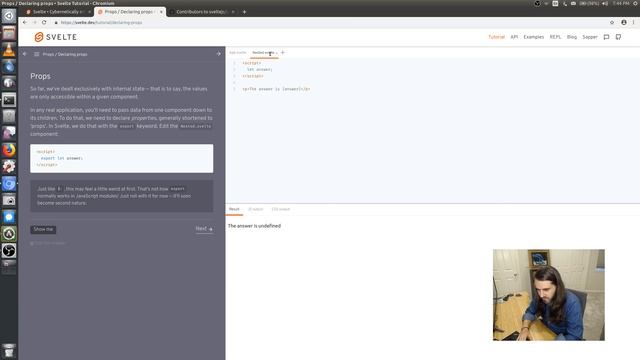Open a new browser tab
This screenshot has width=640, height=360.
244,12
